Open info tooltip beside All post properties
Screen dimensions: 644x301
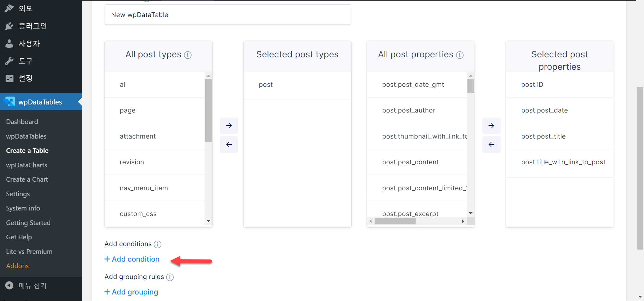tap(460, 55)
